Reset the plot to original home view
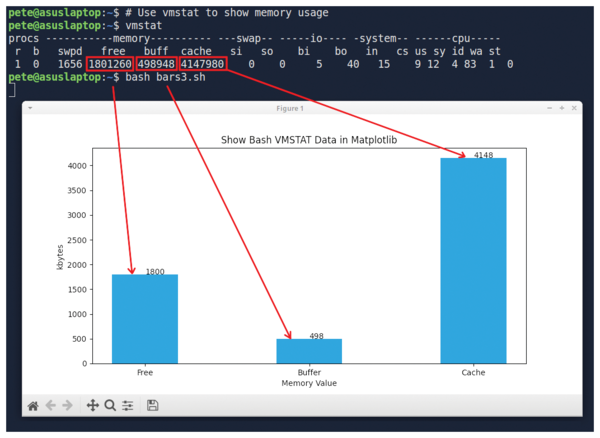 (33, 405)
